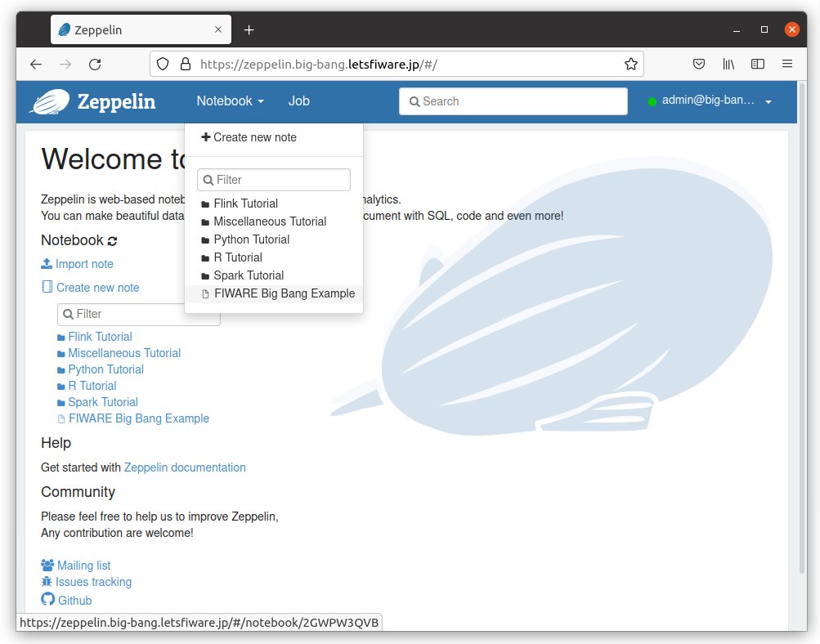Focus the Search notes field
The image size is (820, 644).
tap(513, 101)
